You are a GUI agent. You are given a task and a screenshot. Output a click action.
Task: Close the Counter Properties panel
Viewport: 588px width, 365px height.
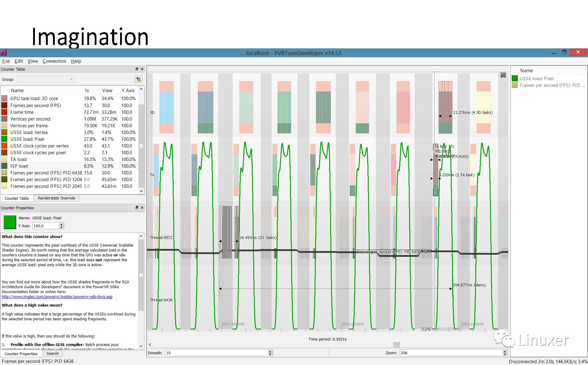142,207
